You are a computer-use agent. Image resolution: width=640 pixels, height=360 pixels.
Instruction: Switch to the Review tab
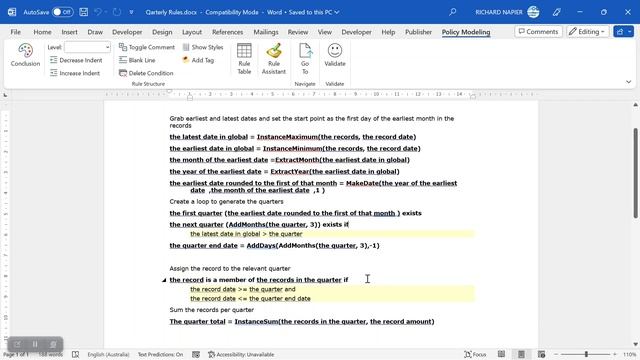pyautogui.click(x=298, y=32)
